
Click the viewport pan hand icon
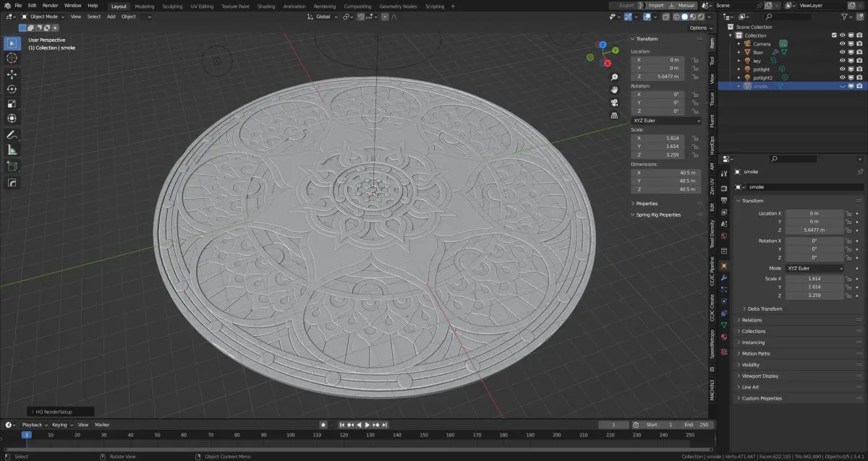point(614,90)
